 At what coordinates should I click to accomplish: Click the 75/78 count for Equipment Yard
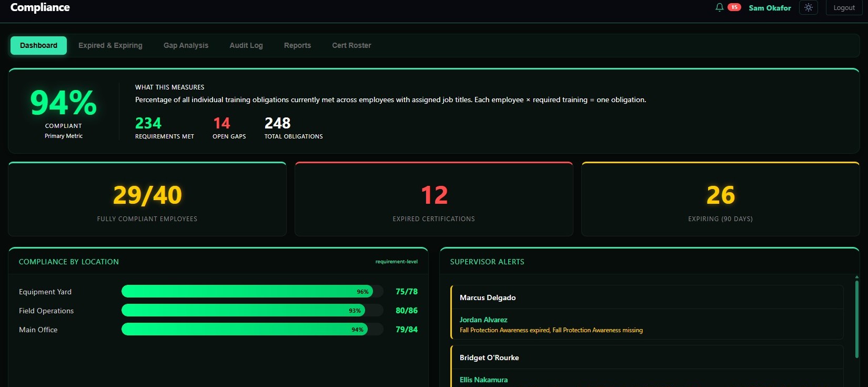click(x=407, y=292)
